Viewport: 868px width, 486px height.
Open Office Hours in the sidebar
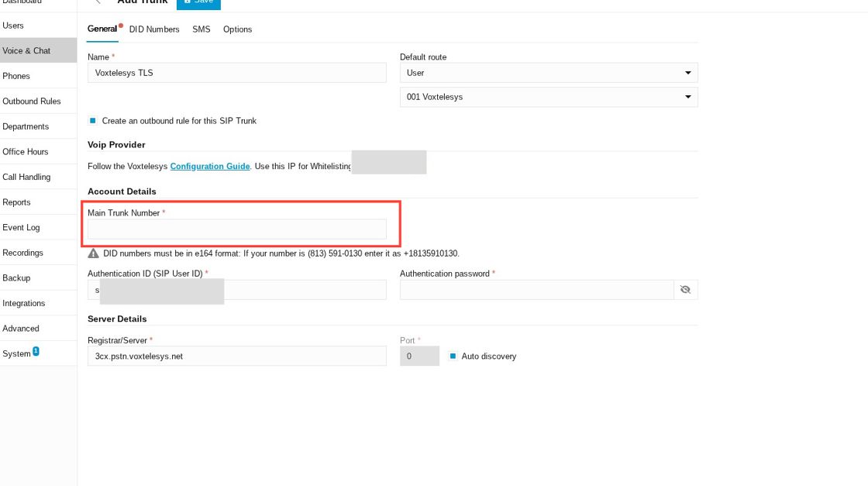pyautogui.click(x=38, y=152)
